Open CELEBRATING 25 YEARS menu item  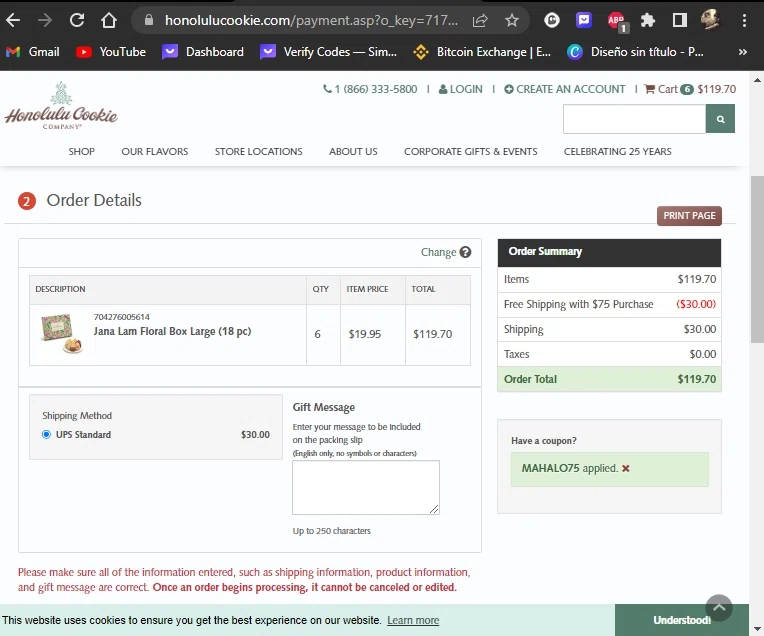coord(617,152)
